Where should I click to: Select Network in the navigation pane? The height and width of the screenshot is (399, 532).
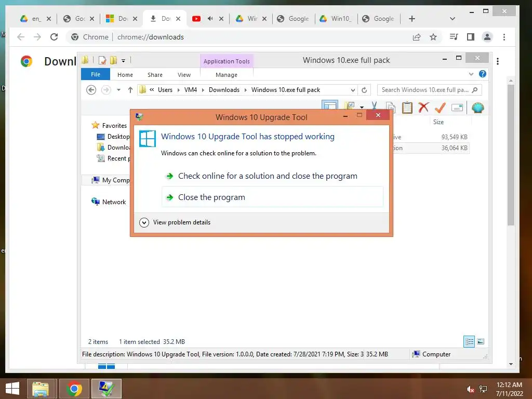(x=109, y=202)
